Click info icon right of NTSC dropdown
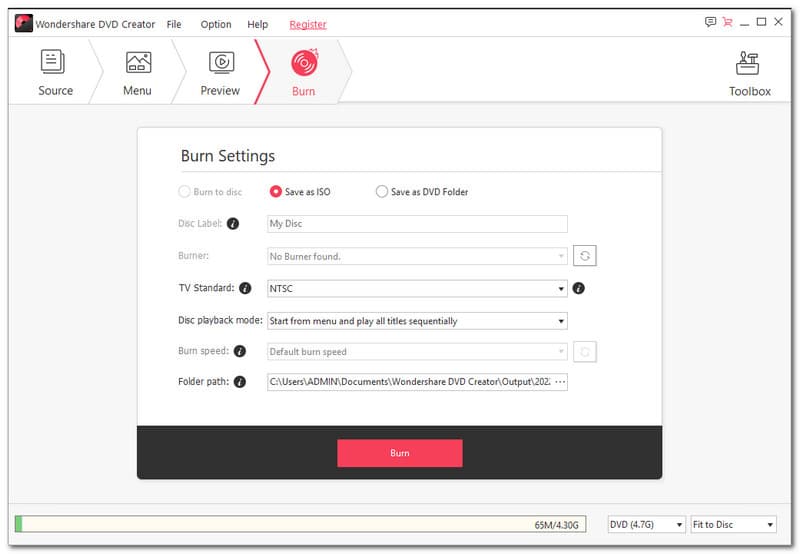Viewport: 800px width, 554px height. click(578, 288)
